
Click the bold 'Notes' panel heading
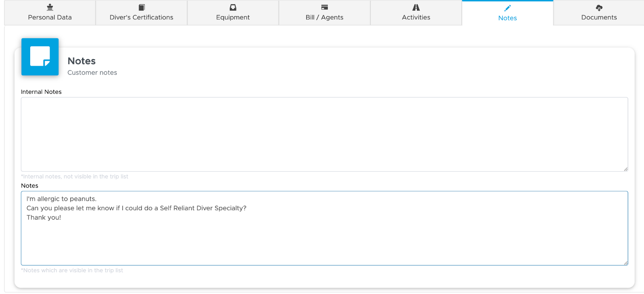pos(82,61)
